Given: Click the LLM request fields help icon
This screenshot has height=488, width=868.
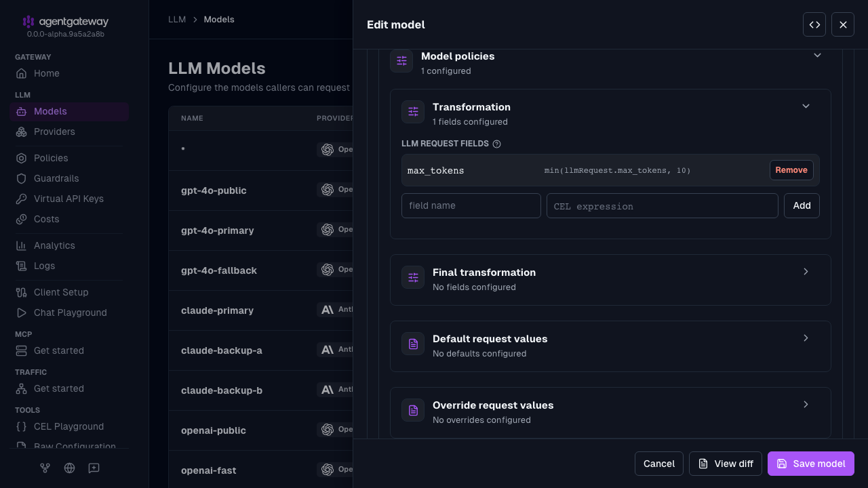Looking at the screenshot, I should tap(496, 144).
